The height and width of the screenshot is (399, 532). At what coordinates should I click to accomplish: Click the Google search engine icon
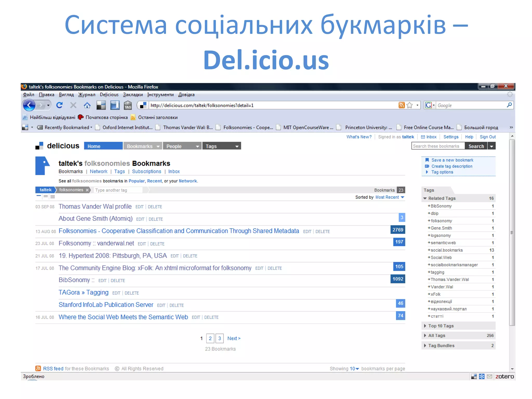click(428, 105)
